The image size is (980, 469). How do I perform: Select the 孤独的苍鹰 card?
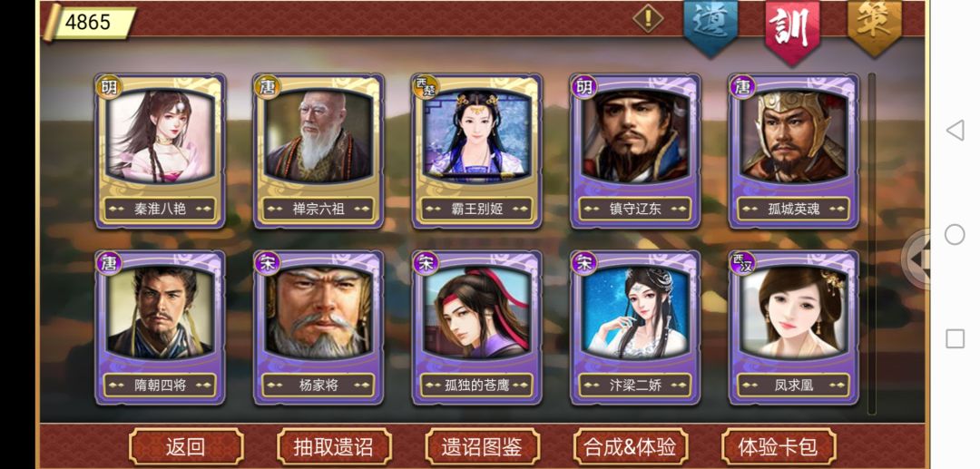click(x=477, y=327)
